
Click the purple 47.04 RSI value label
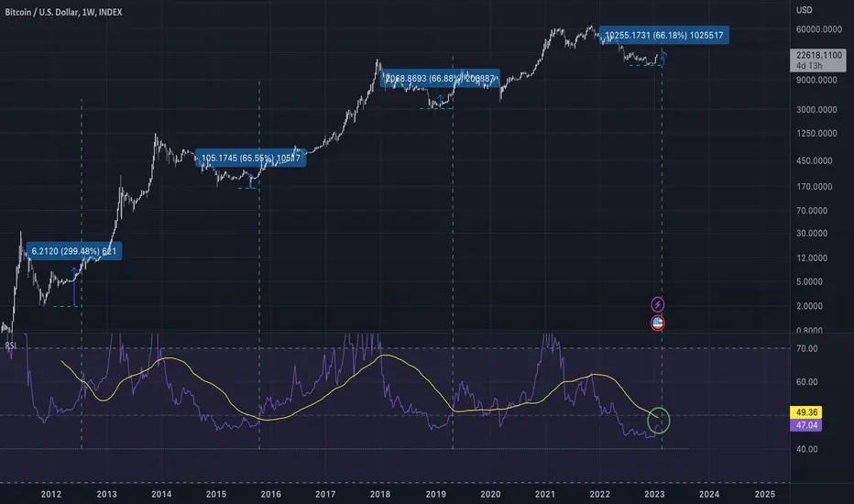click(805, 425)
